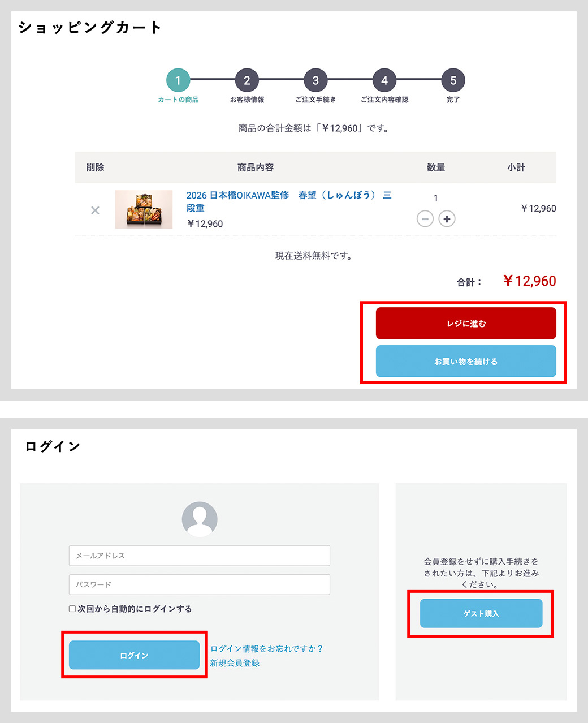Open the 春望 三段重 product name link

point(288,196)
